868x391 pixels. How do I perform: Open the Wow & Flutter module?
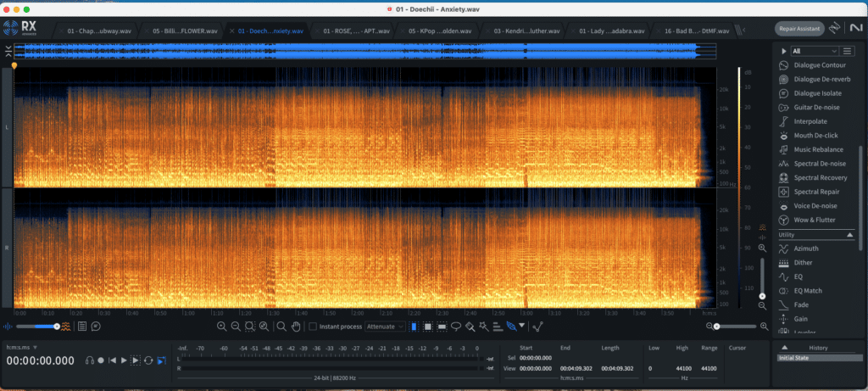coord(815,220)
